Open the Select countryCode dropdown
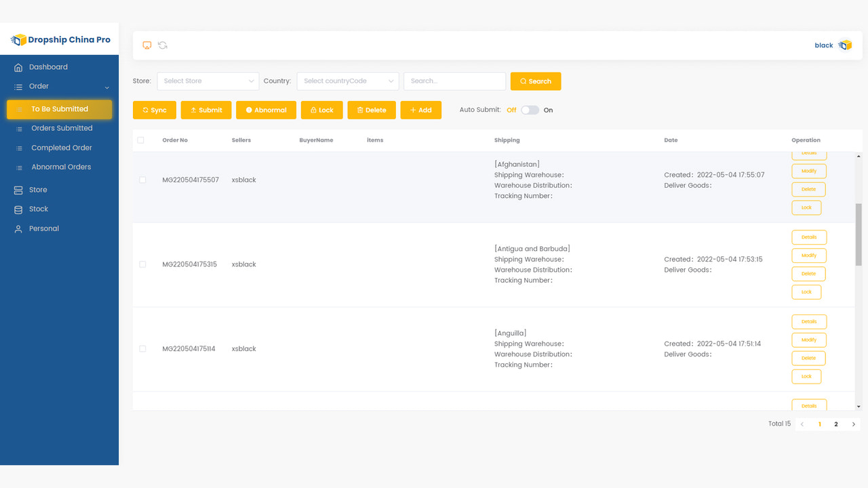 click(348, 81)
